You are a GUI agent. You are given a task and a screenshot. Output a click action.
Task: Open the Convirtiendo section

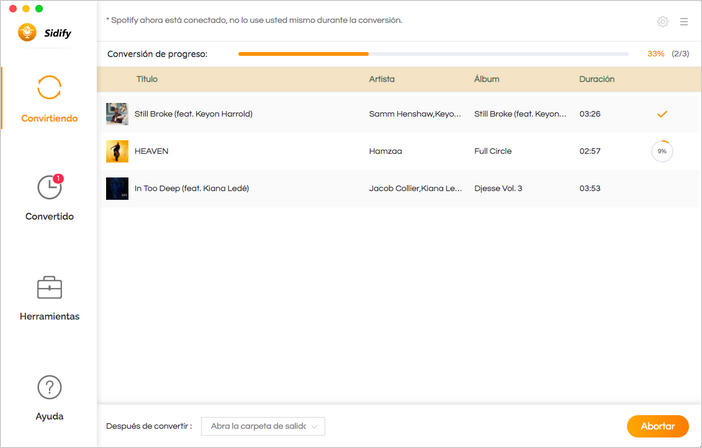(49, 98)
